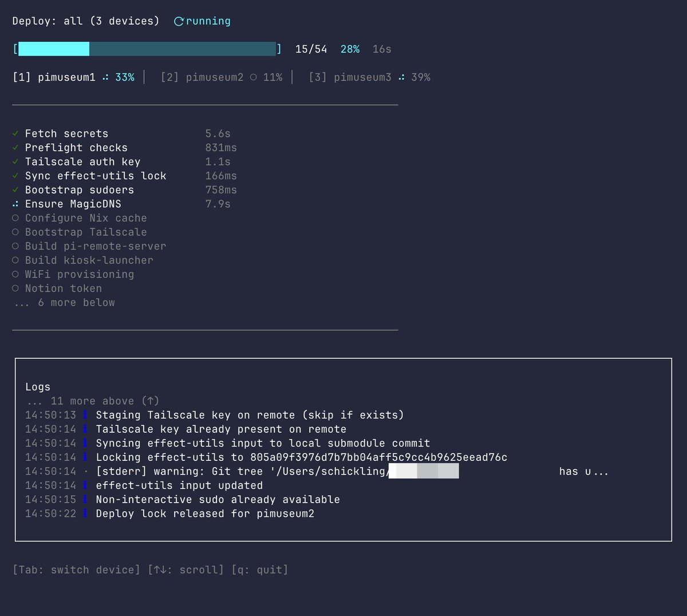The width and height of the screenshot is (687, 616).
Task: Click the overall deploy progress bar
Action: coord(147,49)
